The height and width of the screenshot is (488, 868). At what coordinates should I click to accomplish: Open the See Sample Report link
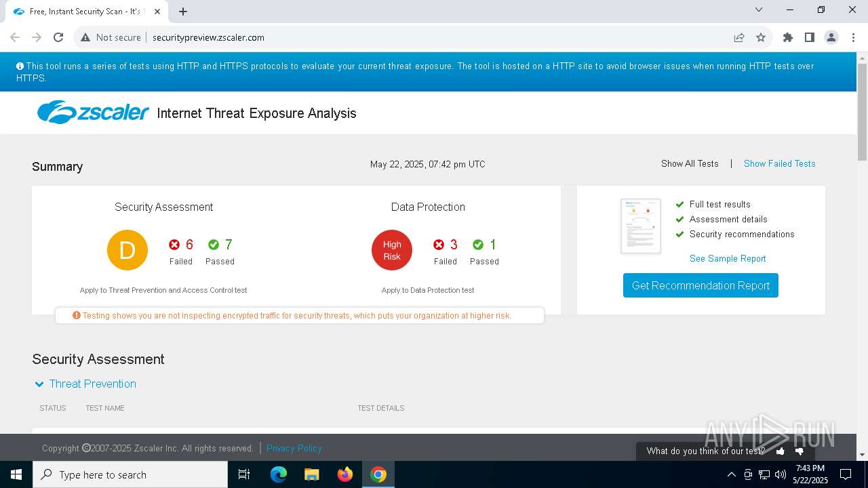[x=728, y=258]
